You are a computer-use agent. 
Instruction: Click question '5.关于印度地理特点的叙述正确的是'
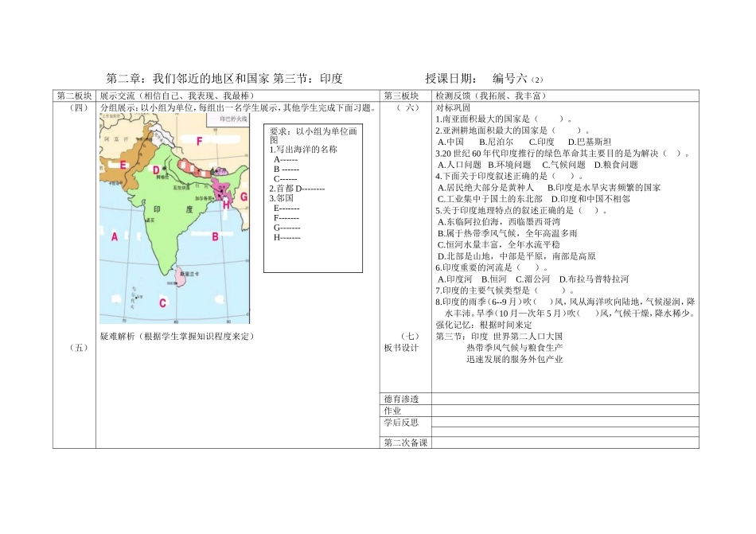click(521, 211)
